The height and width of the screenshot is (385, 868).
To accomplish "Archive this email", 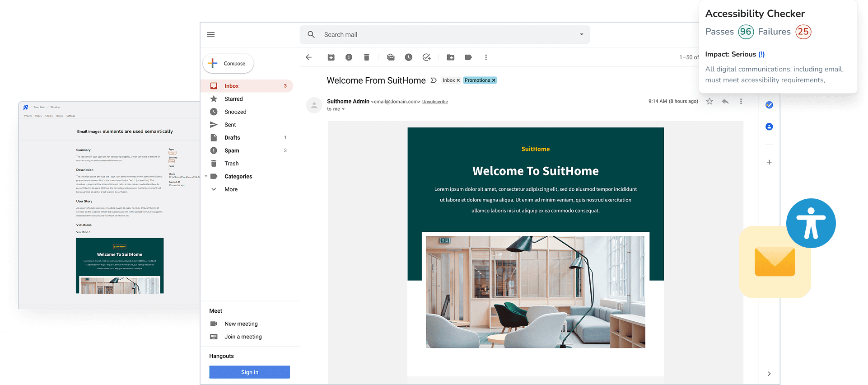I will click(331, 57).
